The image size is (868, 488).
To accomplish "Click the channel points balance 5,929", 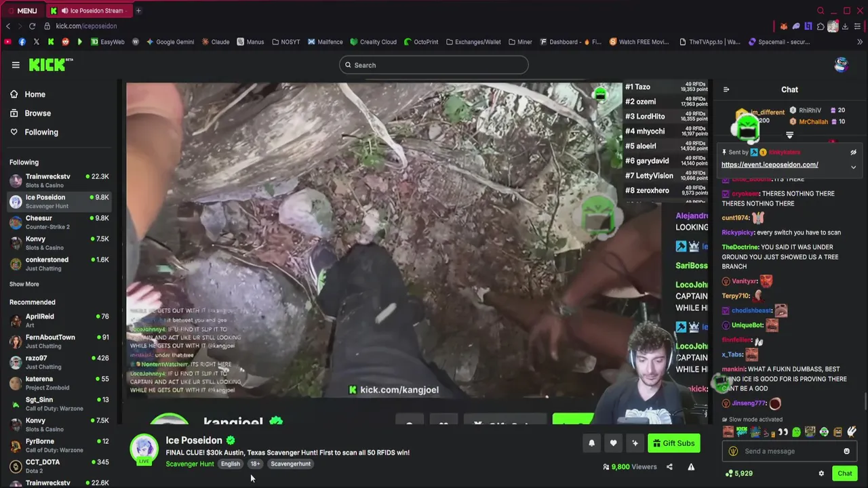I will pos(738,474).
